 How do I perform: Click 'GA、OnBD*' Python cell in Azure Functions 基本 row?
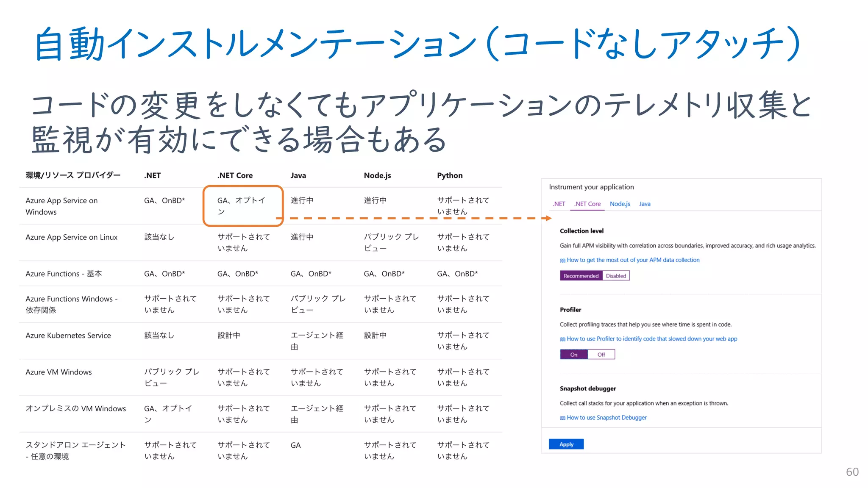coord(457,274)
